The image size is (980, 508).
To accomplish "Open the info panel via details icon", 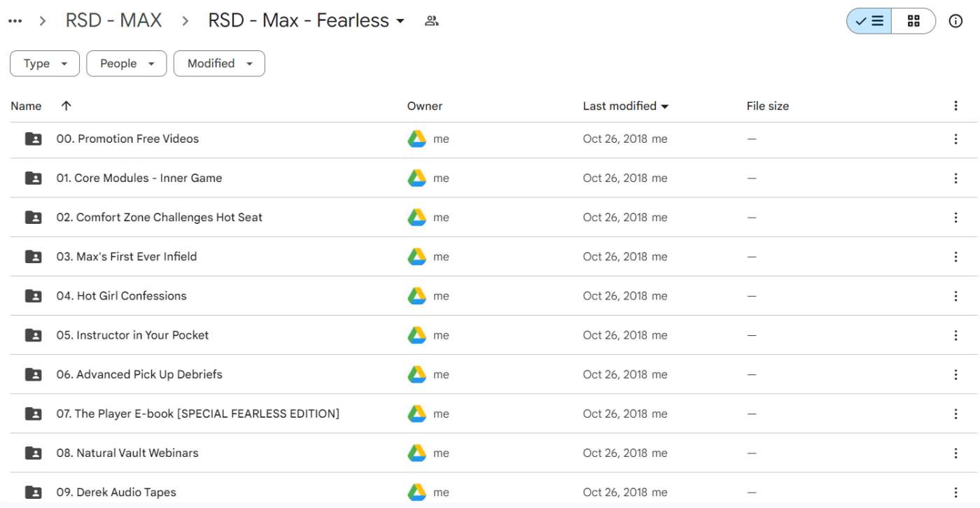I will (956, 20).
